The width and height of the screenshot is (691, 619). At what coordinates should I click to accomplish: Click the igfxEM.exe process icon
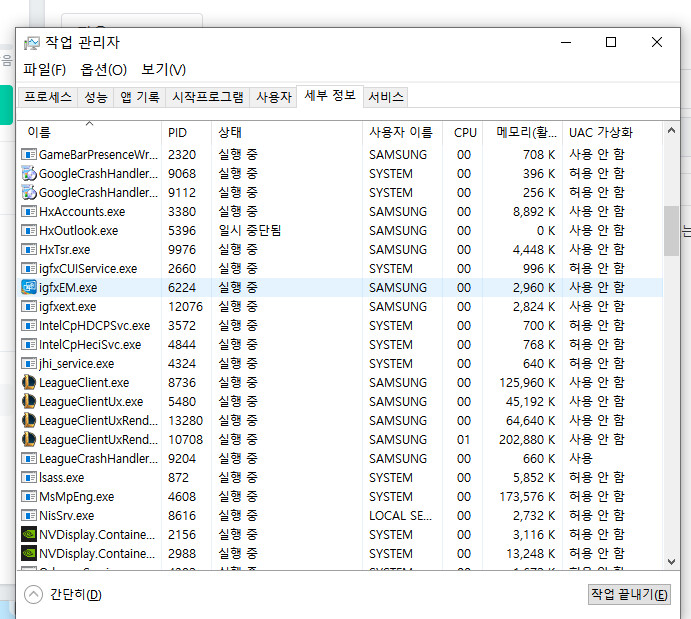point(29,288)
